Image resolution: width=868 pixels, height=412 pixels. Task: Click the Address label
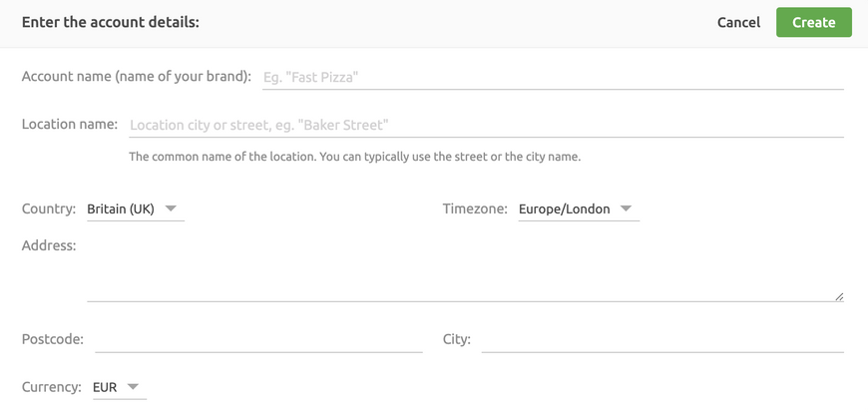click(49, 245)
